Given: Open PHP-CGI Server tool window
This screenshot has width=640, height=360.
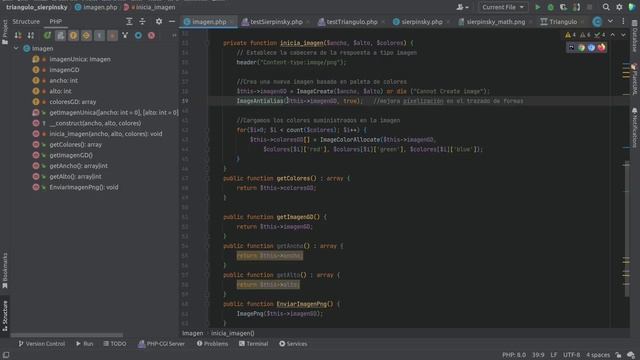Looking at the screenshot, I should point(161,344).
